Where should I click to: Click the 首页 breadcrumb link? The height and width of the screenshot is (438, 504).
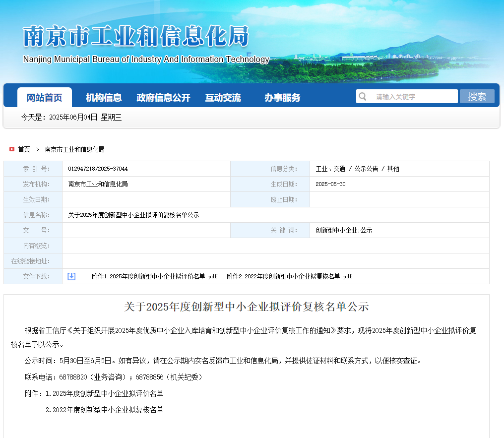coord(24,149)
